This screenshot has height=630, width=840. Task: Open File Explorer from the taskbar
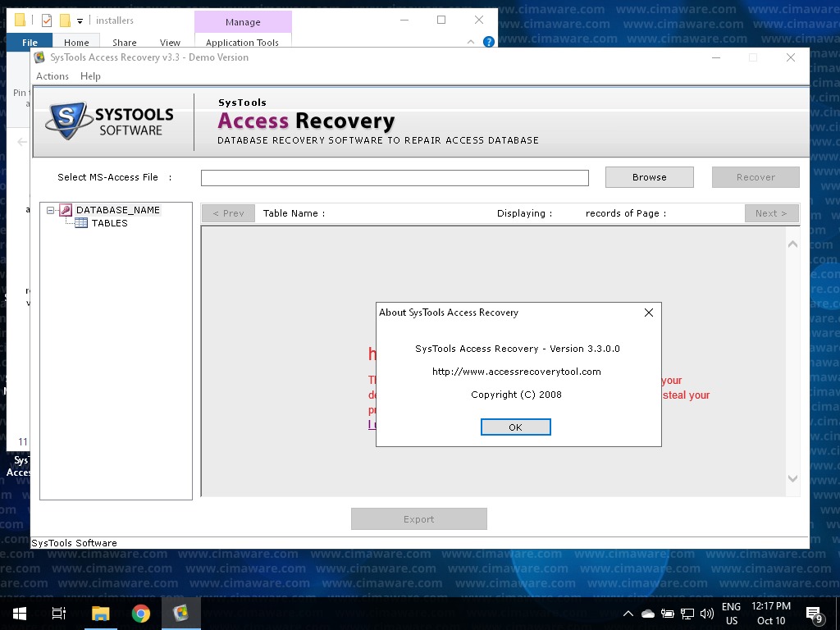[100, 614]
